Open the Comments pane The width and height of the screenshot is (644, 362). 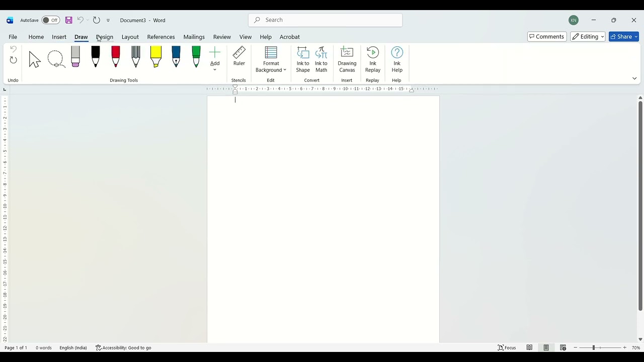[x=547, y=37]
